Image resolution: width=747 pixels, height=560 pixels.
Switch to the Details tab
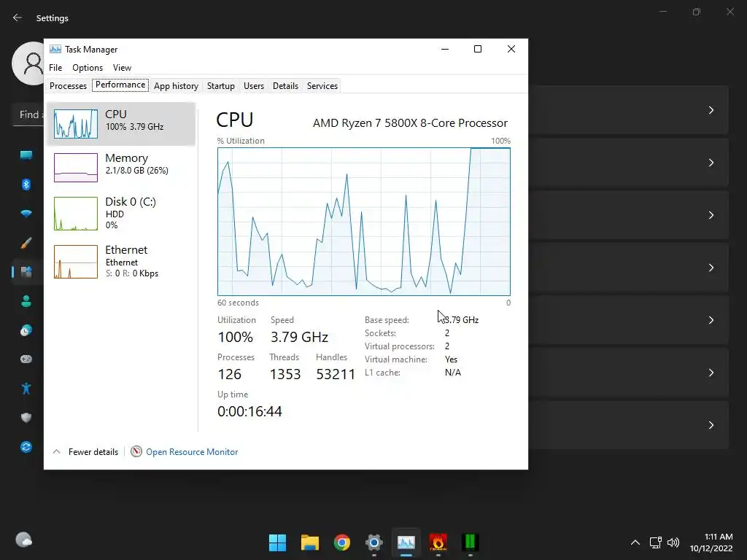pyautogui.click(x=285, y=86)
